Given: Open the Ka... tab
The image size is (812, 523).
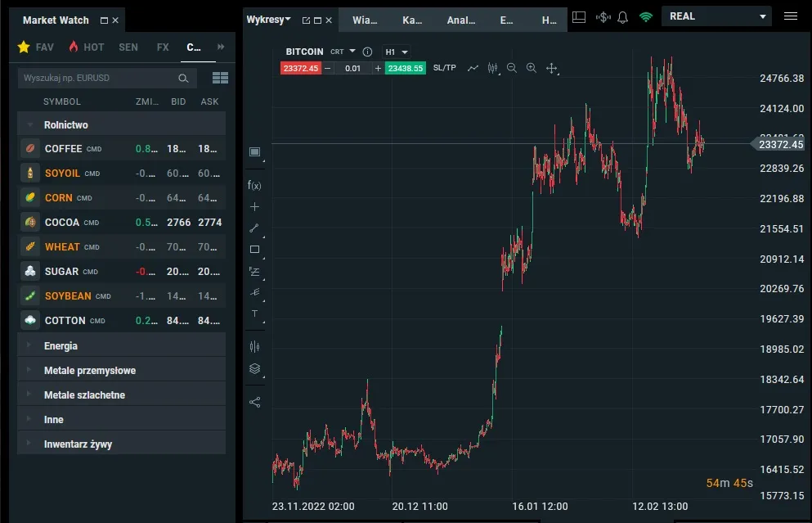Looking at the screenshot, I should click(x=412, y=20).
